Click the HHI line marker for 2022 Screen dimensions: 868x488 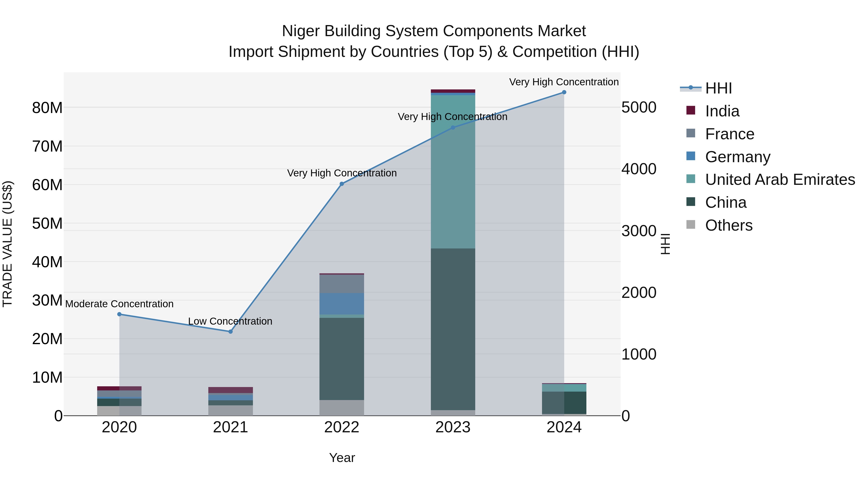[342, 184]
